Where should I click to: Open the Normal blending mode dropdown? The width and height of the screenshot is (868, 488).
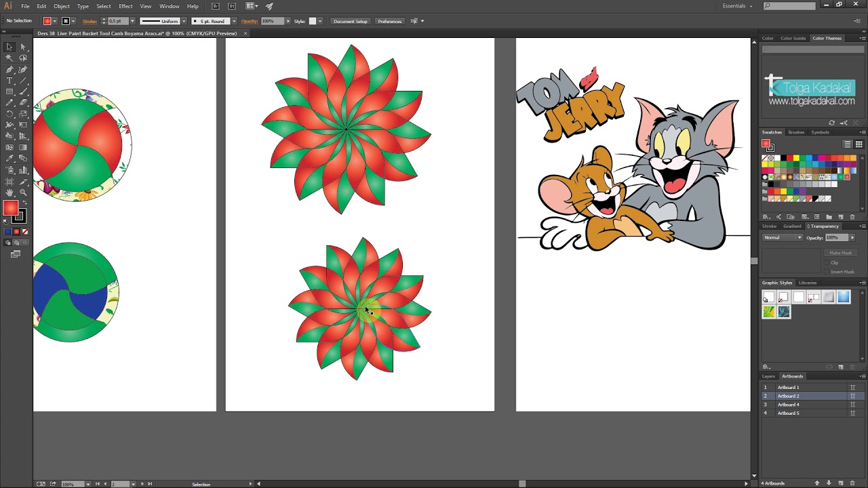click(783, 237)
